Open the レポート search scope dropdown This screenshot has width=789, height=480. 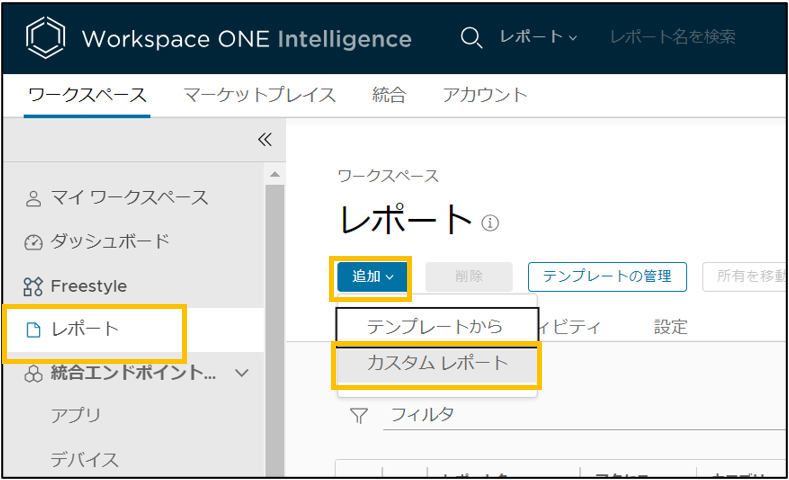coord(538,37)
